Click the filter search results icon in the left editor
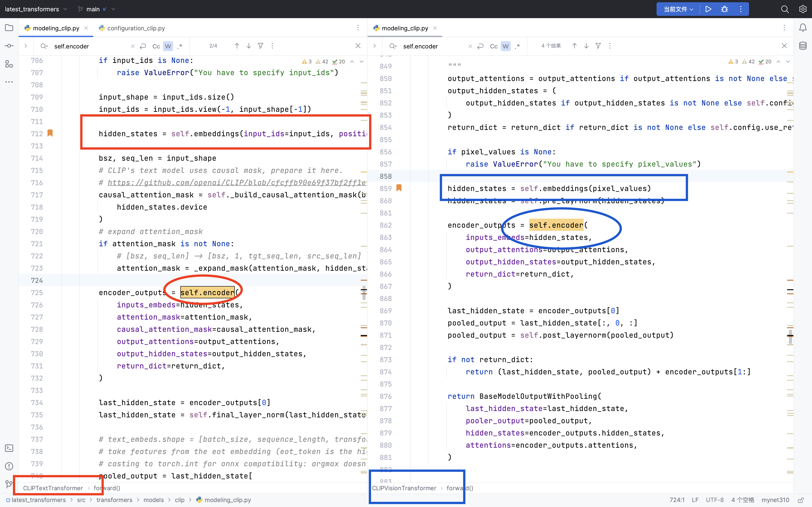This screenshot has height=507, width=812. point(260,46)
